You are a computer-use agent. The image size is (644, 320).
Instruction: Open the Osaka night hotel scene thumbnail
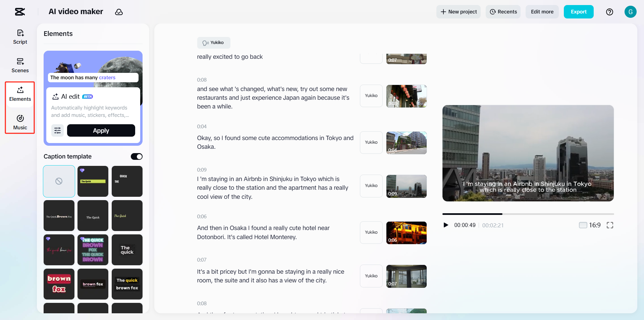pyautogui.click(x=407, y=233)
